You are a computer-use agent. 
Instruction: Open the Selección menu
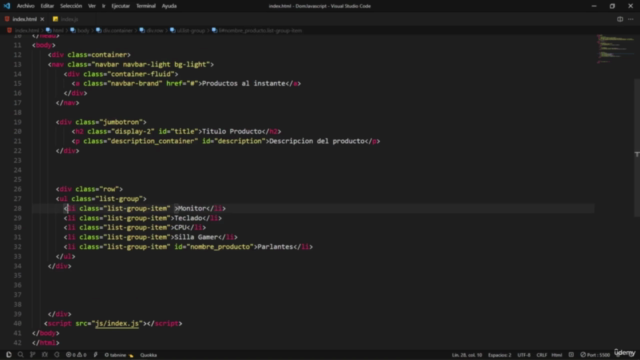pyautogui.click(x=71, y=6)
